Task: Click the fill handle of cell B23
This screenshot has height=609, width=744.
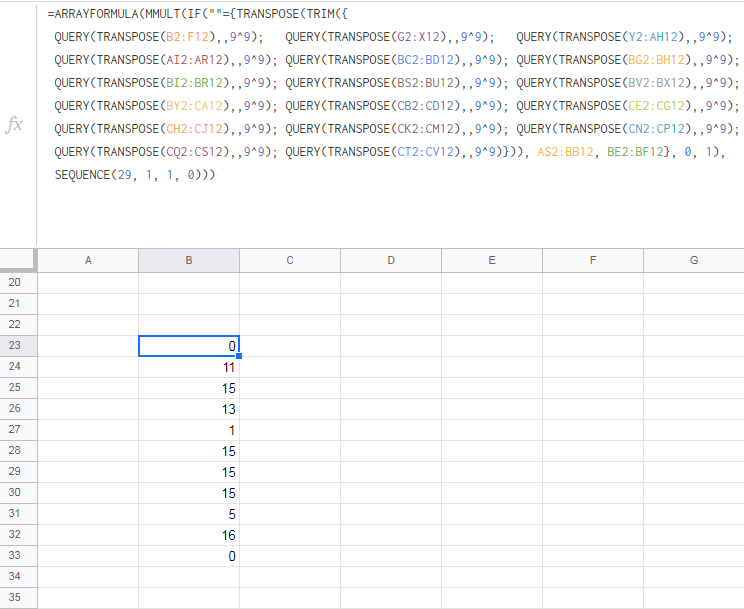Action: 239,356
